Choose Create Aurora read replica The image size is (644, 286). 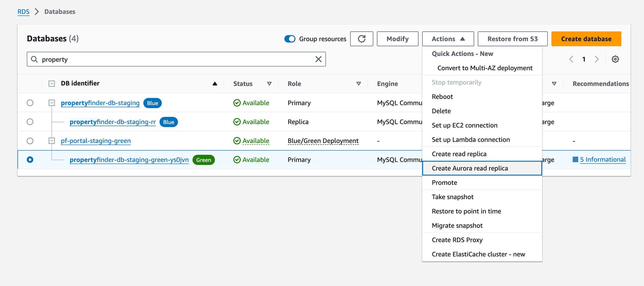[x=482, y=168]
